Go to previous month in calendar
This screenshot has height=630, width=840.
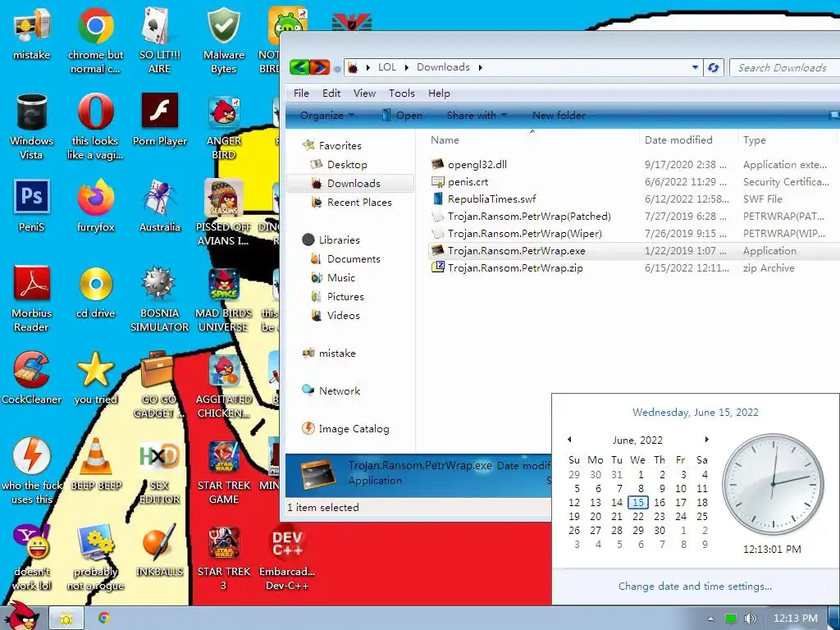pos(569,440)
